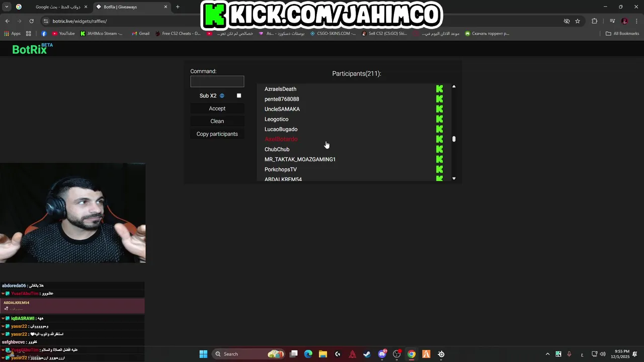Click the Kick icon beside LucaoBugado
The image size is (644, 362).
pyautogui.click(x=439, y=129)
